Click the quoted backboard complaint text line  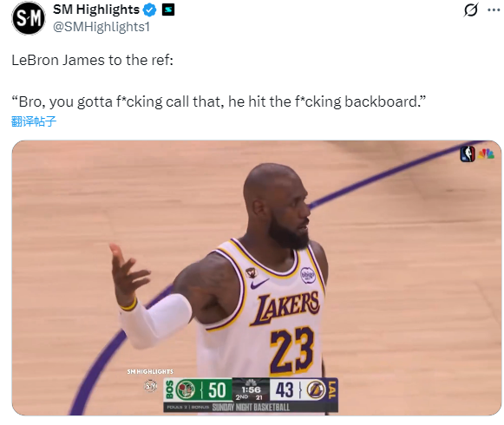219,101
